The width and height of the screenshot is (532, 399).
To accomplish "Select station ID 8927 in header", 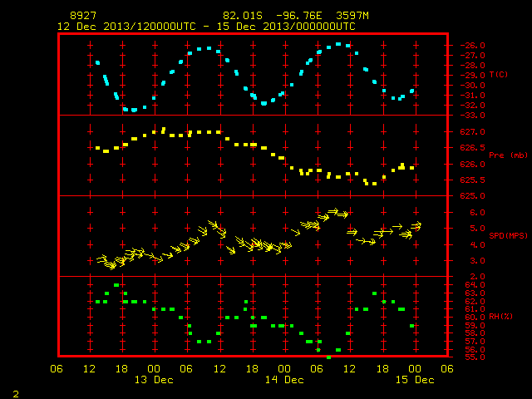I will coord(83,16).
